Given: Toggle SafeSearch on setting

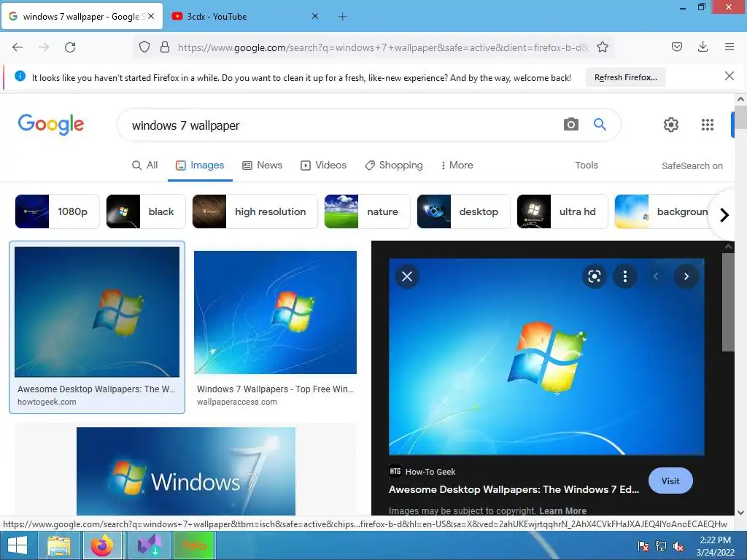Looking at the screenshot, I should 692,166.
